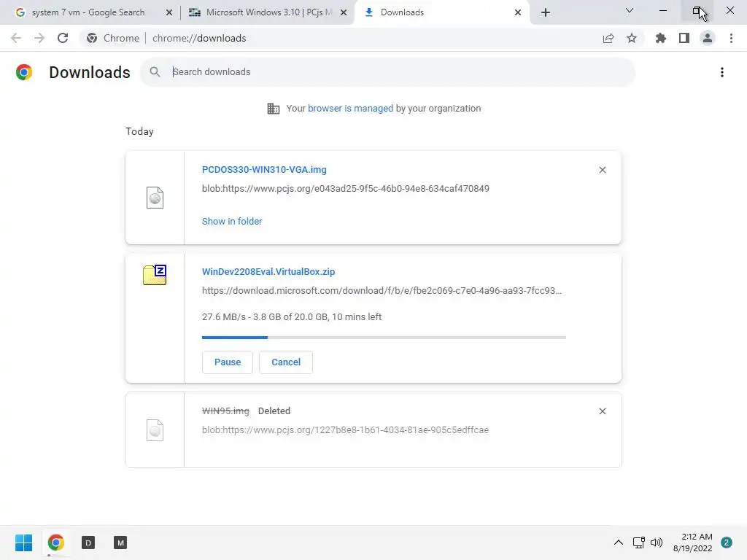Show hidden system tray icons
Screen dimensions: 747x560
619,542
